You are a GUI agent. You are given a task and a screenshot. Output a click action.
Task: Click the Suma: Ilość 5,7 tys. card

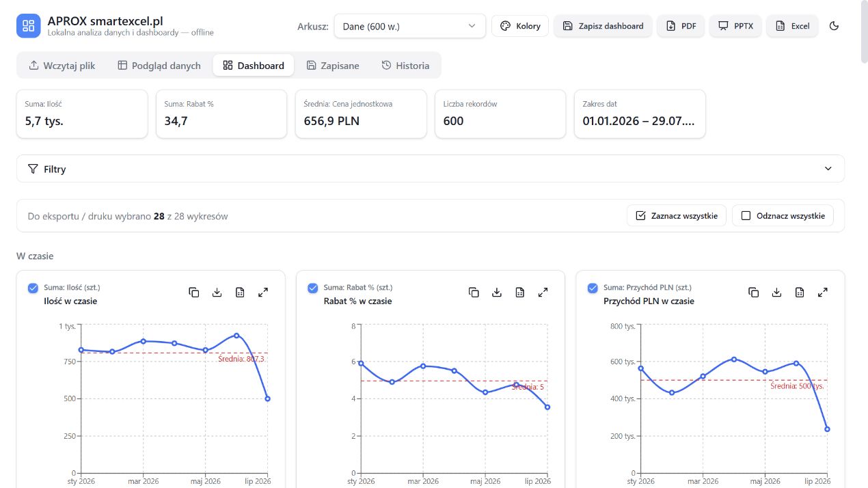click(x=82, y=114)
